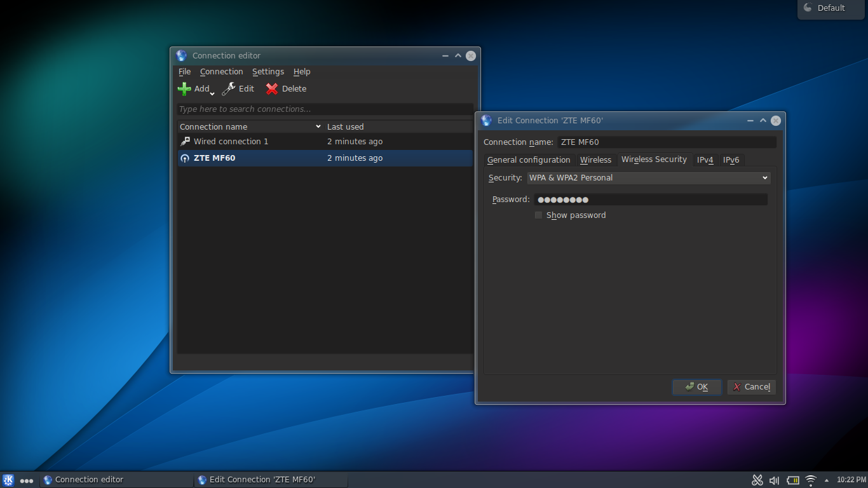Screen dimensions: 868x488
Task: Open the File menu
Action: coord(184,72)
